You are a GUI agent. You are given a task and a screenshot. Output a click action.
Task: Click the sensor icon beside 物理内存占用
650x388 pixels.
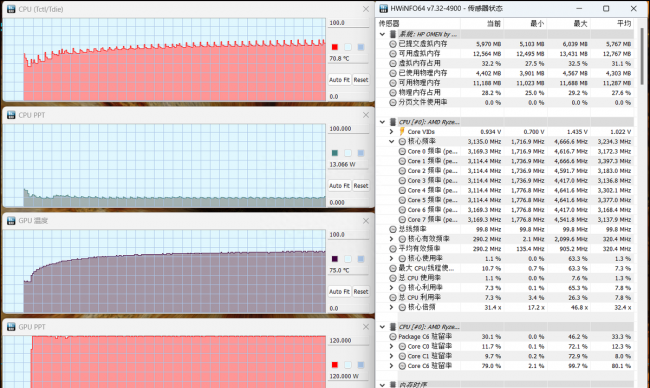coord(393,92)
